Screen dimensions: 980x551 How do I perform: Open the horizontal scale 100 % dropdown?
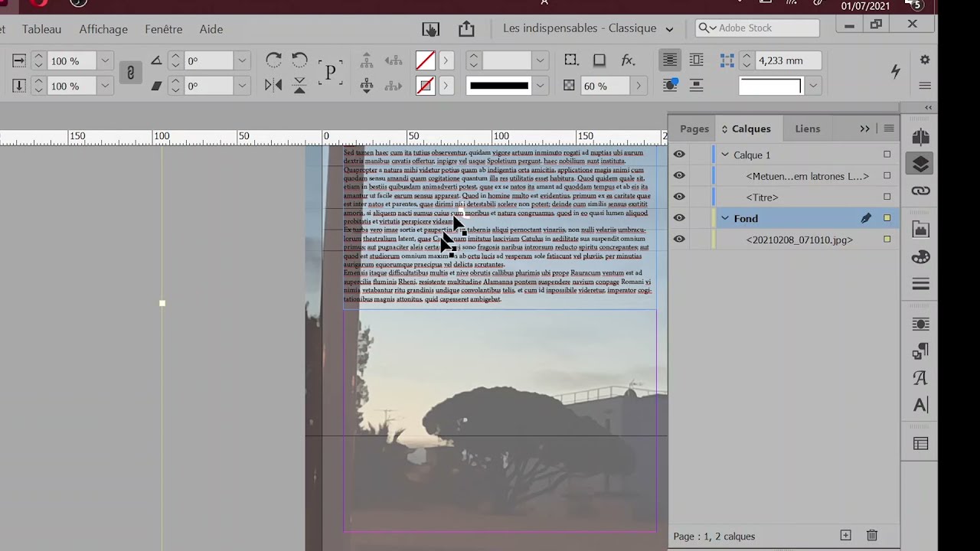pyautogui.click(x=105, y=60)
